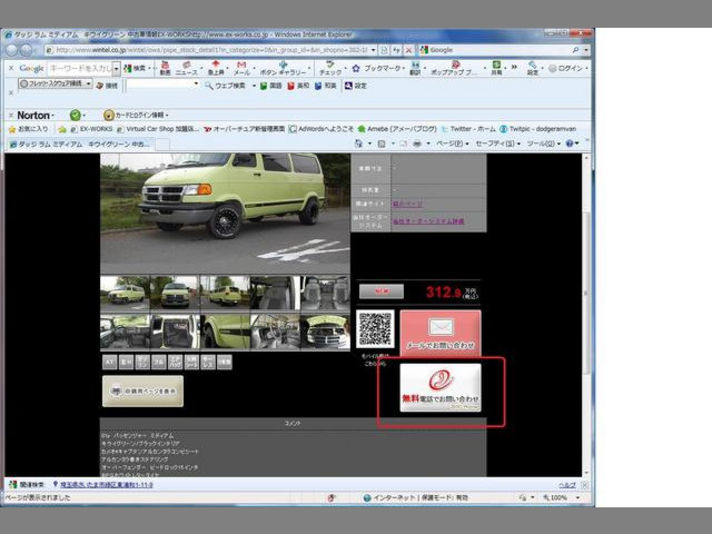
Task: Click the 接続 connect button on second toolbar
Action: pyautogui.click(x=107, y=85)
